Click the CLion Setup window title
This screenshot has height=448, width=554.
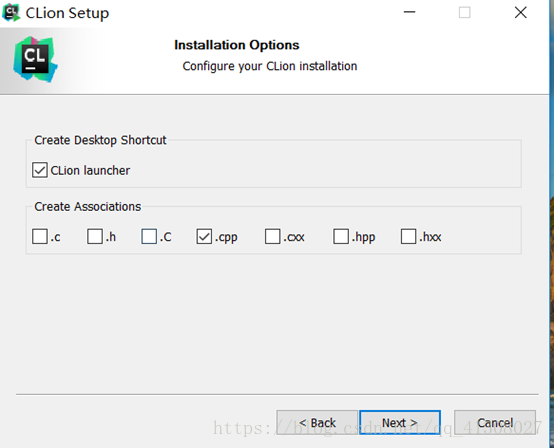tap(67, 13)
